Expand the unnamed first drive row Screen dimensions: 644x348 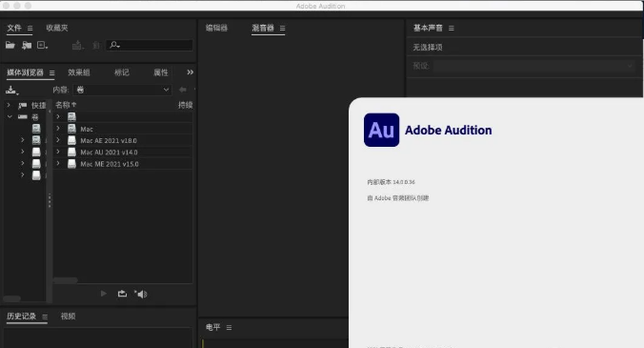pos(58,116)
